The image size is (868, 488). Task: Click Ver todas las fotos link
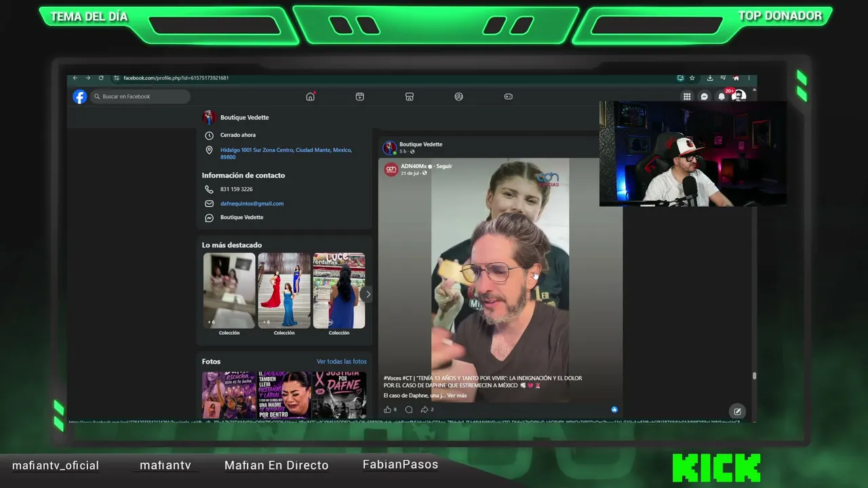tap(342, 361)
